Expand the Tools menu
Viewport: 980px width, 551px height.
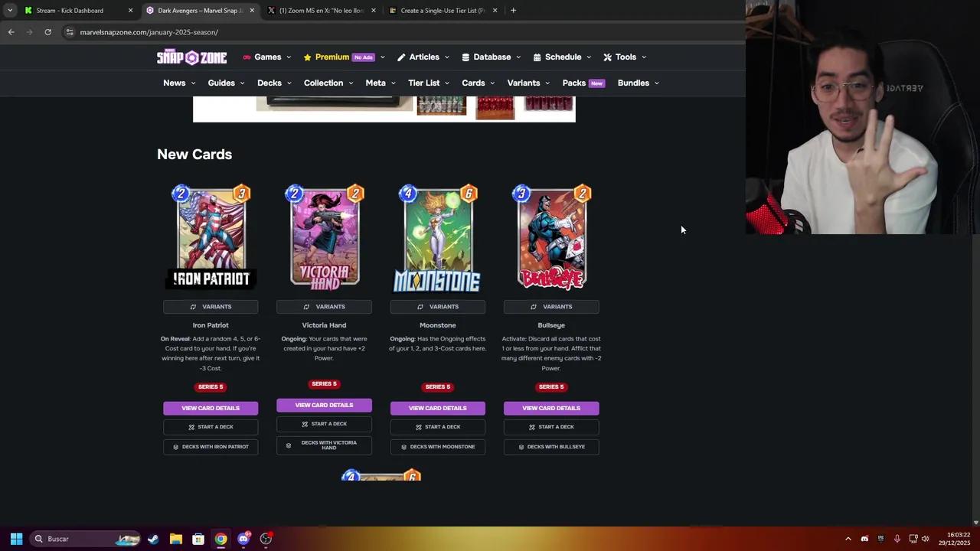[x=625, y=57]
